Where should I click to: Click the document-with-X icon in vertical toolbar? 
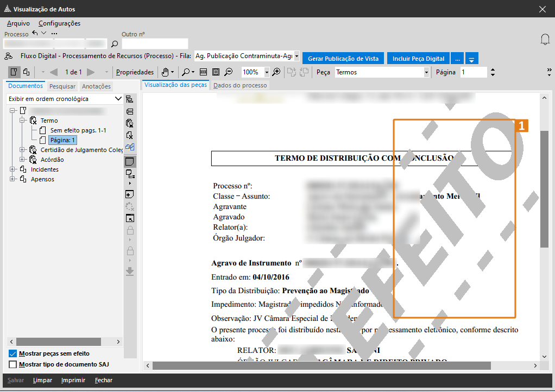(x=130, y=135)
